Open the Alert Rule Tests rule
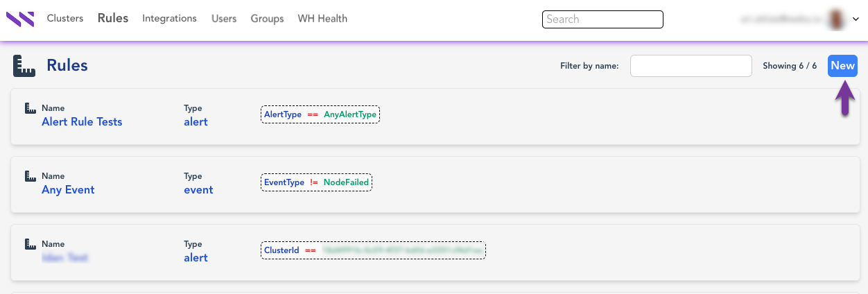This screenshot has height=294, width=868. point(82,122)
